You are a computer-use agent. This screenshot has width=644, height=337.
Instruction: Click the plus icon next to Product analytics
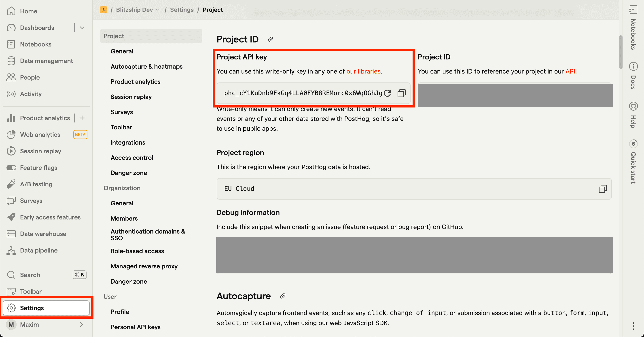[x=82, y=118]
